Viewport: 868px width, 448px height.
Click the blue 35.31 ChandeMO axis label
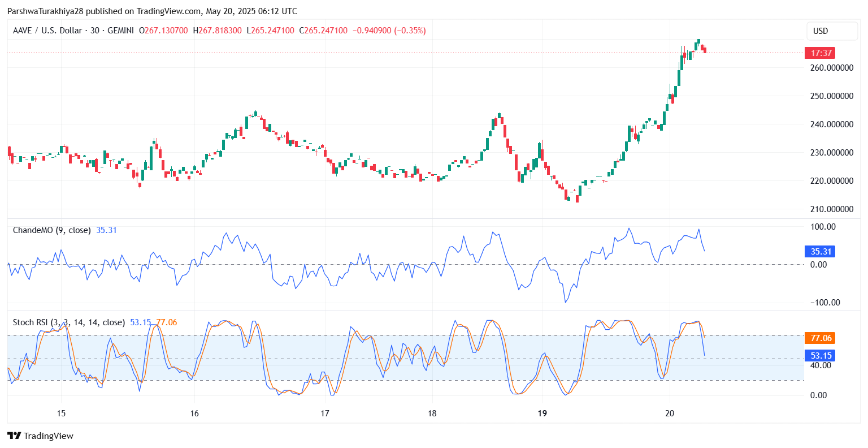819,252
